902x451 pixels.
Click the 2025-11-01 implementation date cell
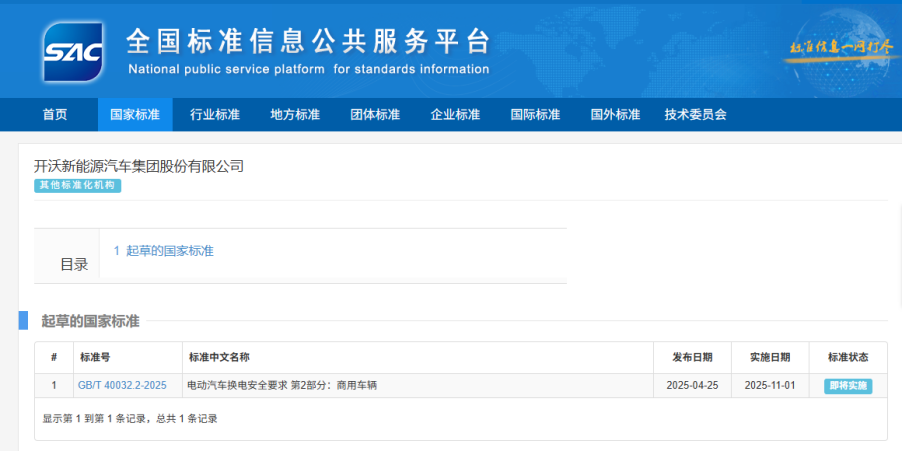point(770,385)
